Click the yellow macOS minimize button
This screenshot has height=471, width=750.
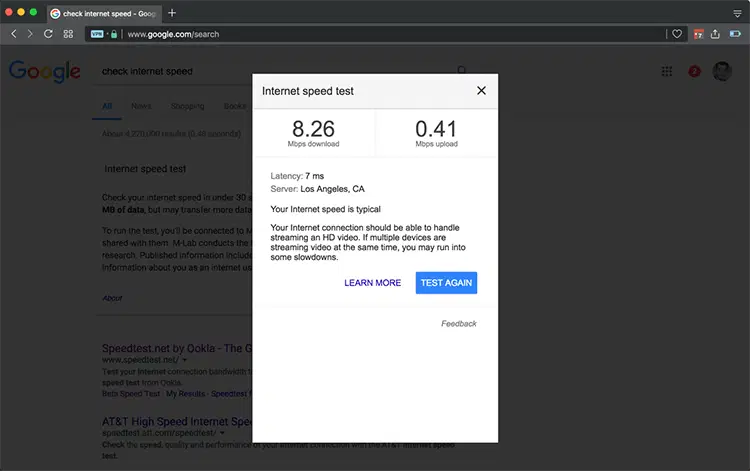tap(21, 12)
